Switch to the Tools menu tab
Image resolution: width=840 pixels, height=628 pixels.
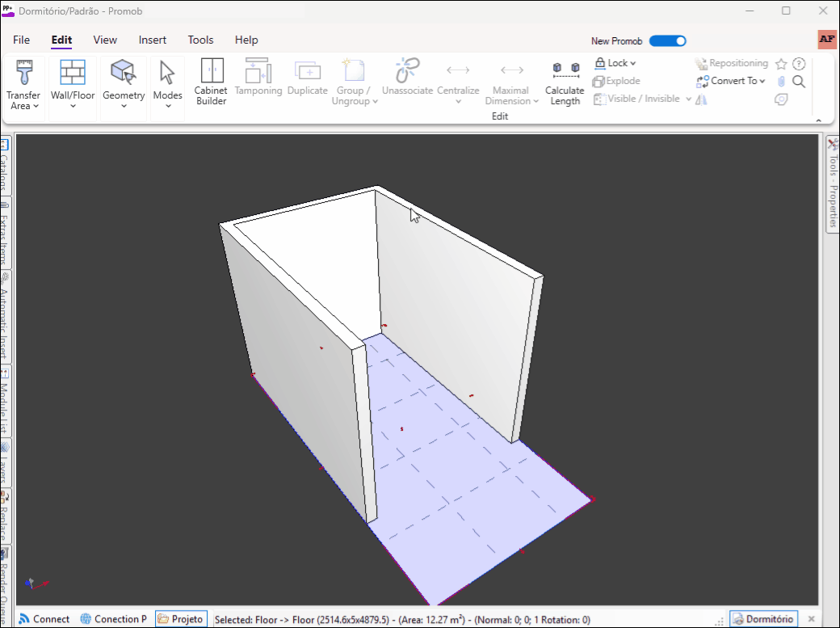(x=200, y=40)
